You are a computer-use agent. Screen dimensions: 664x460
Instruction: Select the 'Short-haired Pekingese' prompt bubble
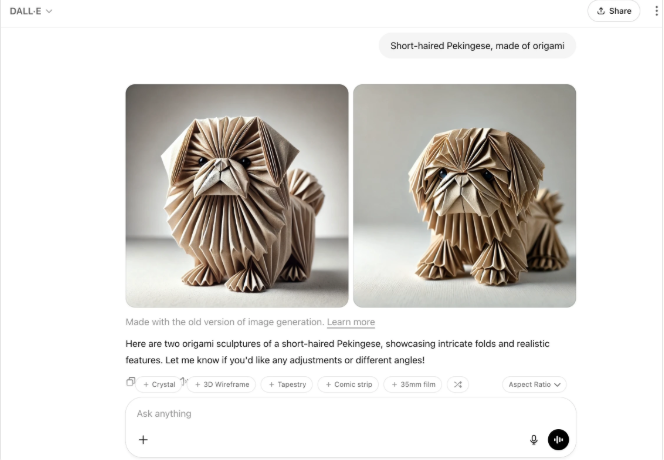[477, 46]
